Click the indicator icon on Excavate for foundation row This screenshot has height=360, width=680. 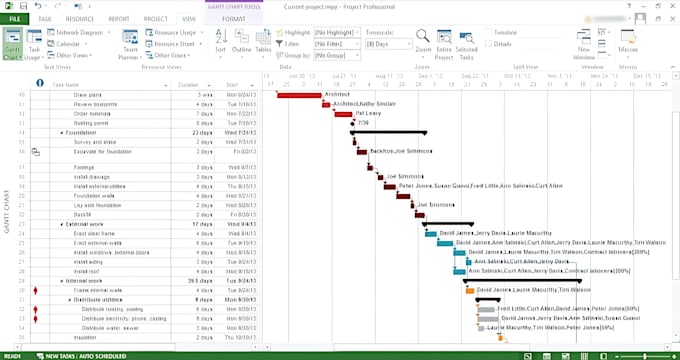tap(36, 152)
